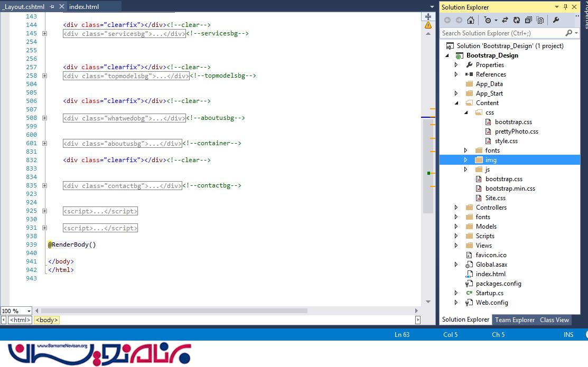The width and height of the screenshot is (588, 367).
Task: Open the Class View tab
Action: pos(554,319)
